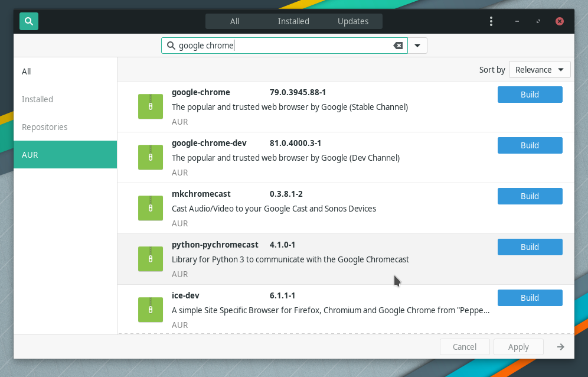Select All in the left sidebar
This screenshot has height=377, width=588.
tap(66, 71)
